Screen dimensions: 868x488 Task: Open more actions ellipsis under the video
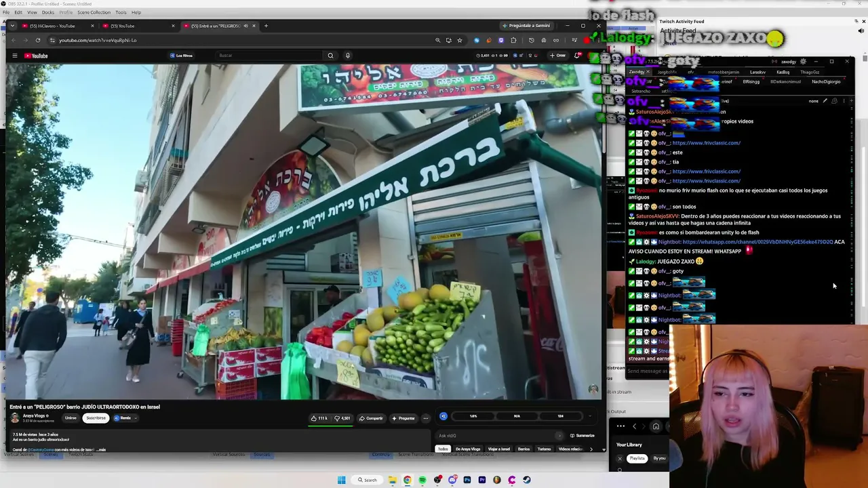click(425, 418)
